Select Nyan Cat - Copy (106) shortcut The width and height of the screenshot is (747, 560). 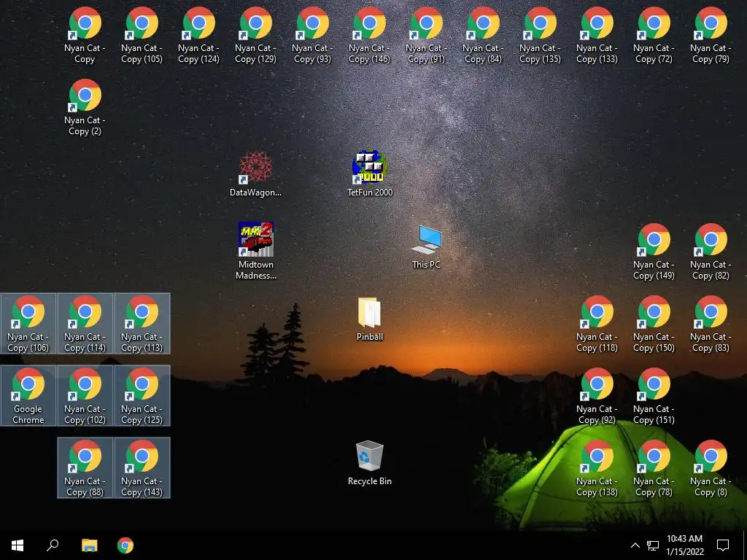(28, 324)
